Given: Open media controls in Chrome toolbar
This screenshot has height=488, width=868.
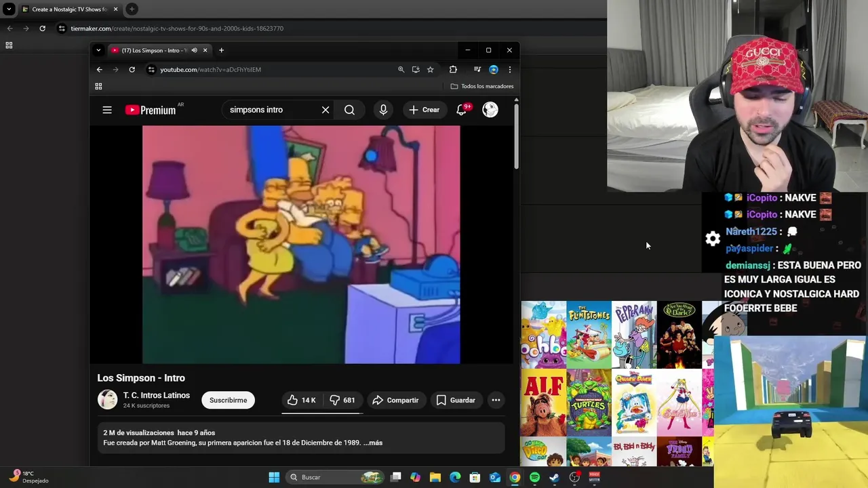Looking at the screenshot, I should 477,69.
